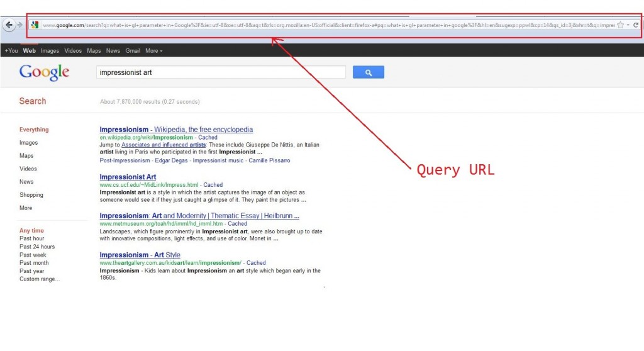This screenshot has width=644, height=351.
Task: Limit results to Past year
Action: pyautogui.click(x=31, y=271)
